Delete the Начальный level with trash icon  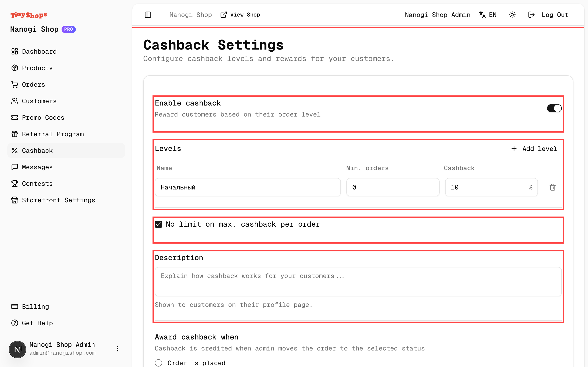[553, 187]
